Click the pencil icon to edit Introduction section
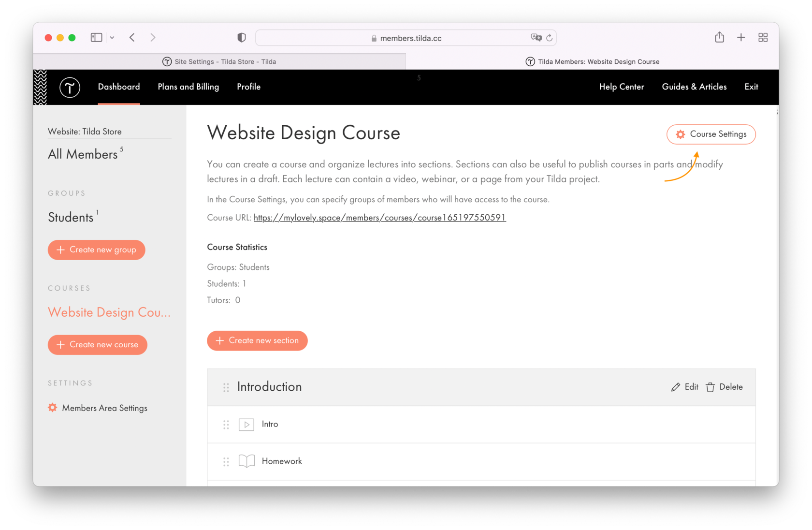This screenshot has width=812, height=530. (676, 387)
